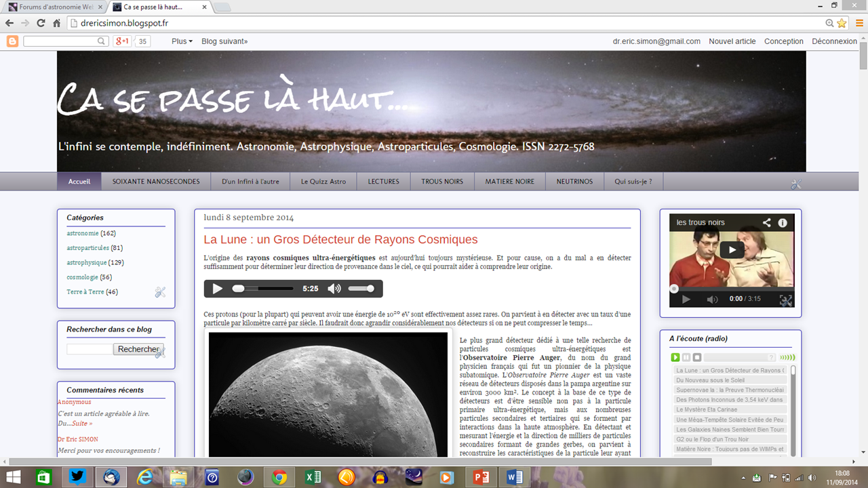
Task: Pause the radio widget playback
Action: click(686, 357)
